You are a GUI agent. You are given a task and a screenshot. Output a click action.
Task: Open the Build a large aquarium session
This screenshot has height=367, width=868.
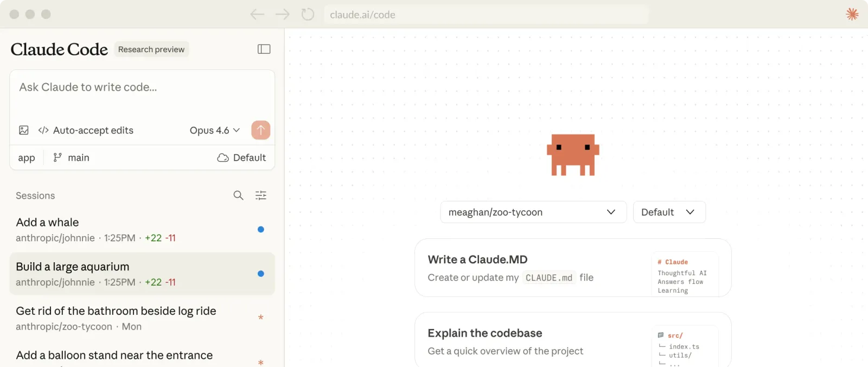coord(142,274)
